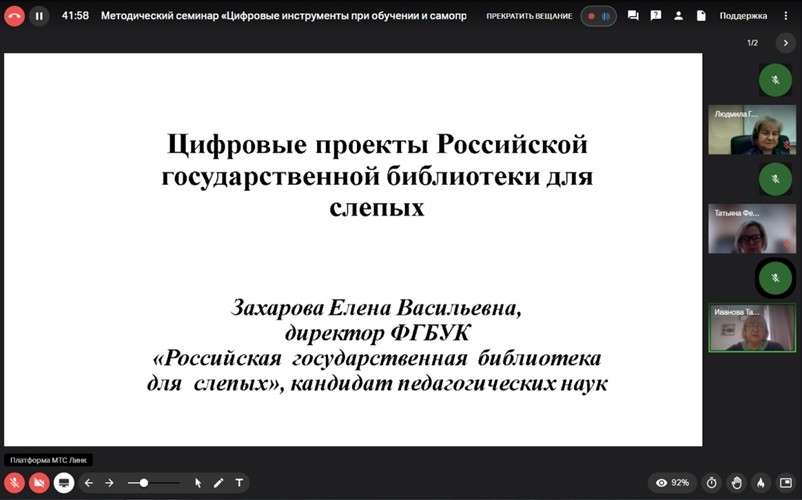Screen dimensions: 802x500
Task: Enable the camera with the crossed-out video button
Action: (x=39, y=483)
